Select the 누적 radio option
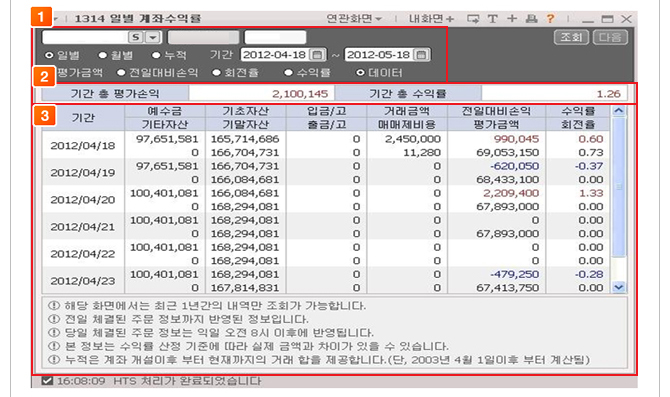670x397 pixels. 156,55
